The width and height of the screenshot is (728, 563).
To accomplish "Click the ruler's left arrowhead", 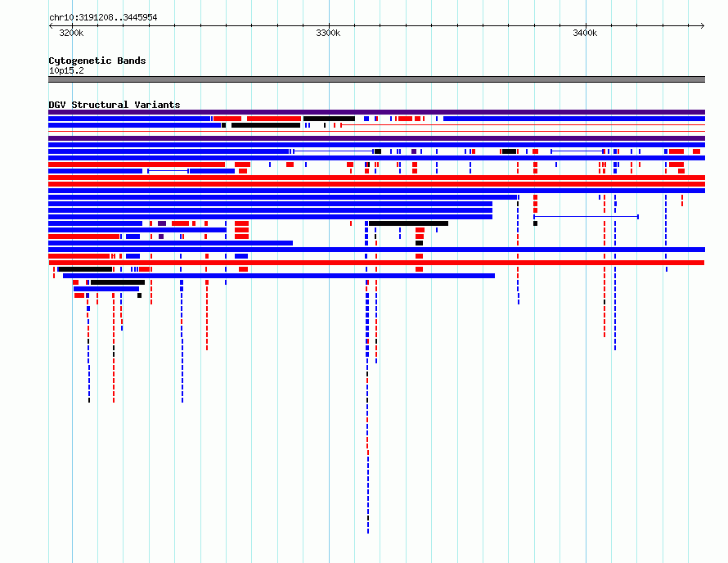I will [51, 26].
